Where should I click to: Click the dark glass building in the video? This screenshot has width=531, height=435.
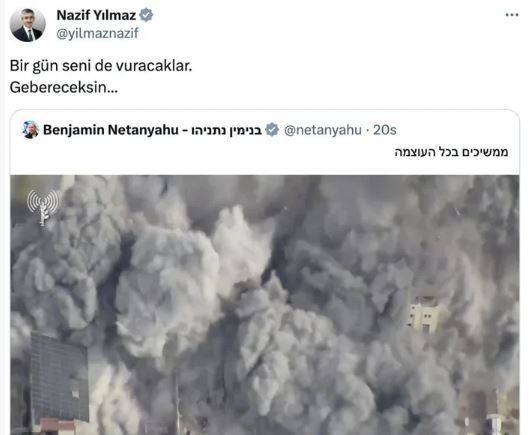tap(60, 376)
